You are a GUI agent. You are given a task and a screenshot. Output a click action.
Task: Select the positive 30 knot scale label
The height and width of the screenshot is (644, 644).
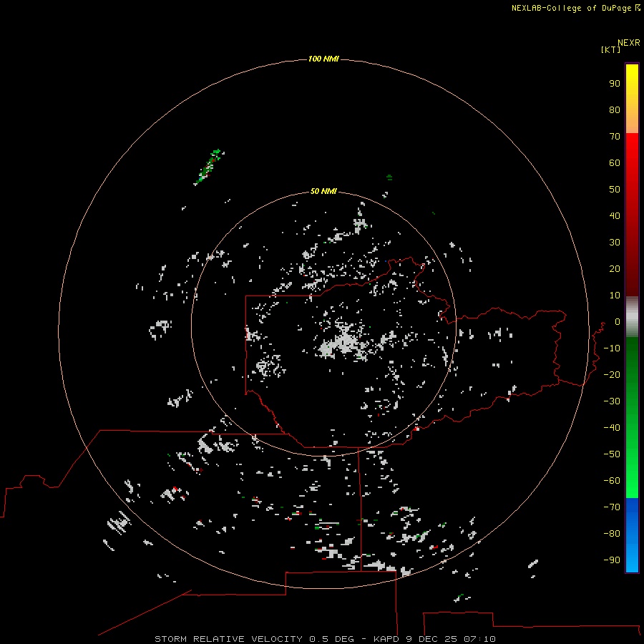(615, 243)
